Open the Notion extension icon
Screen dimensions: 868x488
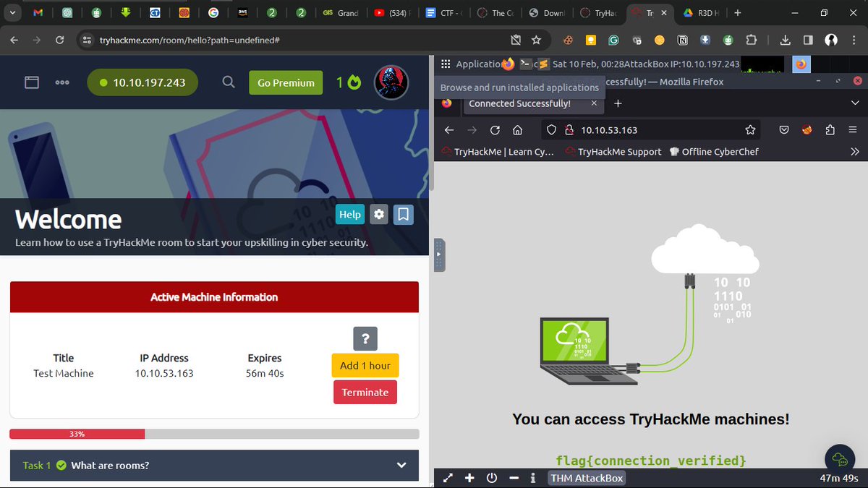[682, 40]
